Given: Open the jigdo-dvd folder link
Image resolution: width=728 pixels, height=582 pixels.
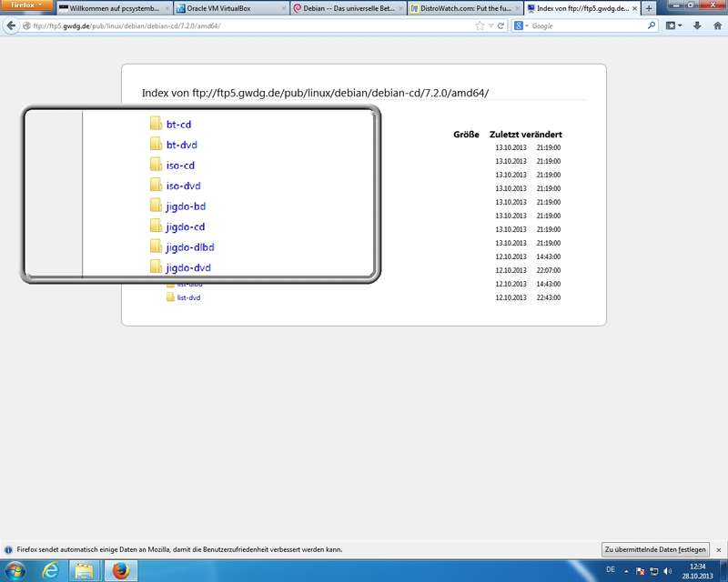Looking at the screenshot, I should 188,267.
